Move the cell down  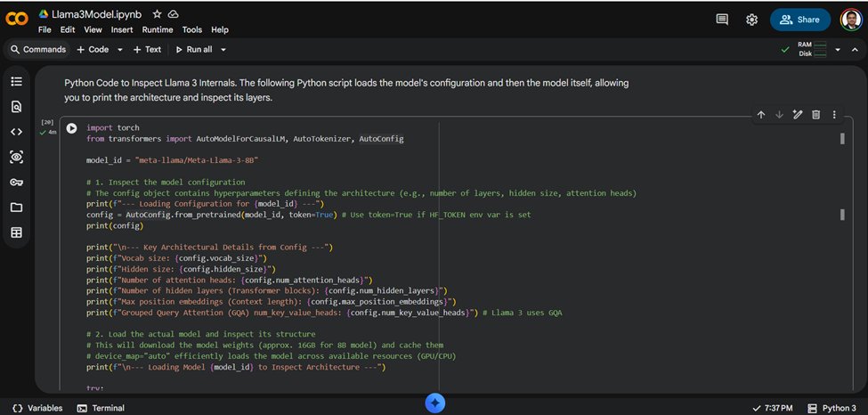point(780,115)
